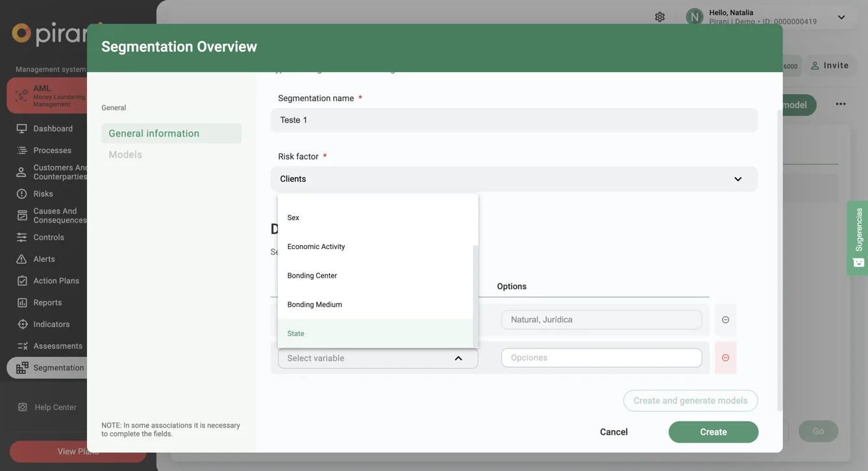Viewport: 868px width, 471px height.
Task: Collapse the Select variable dropdown
Action: point(458,358)
